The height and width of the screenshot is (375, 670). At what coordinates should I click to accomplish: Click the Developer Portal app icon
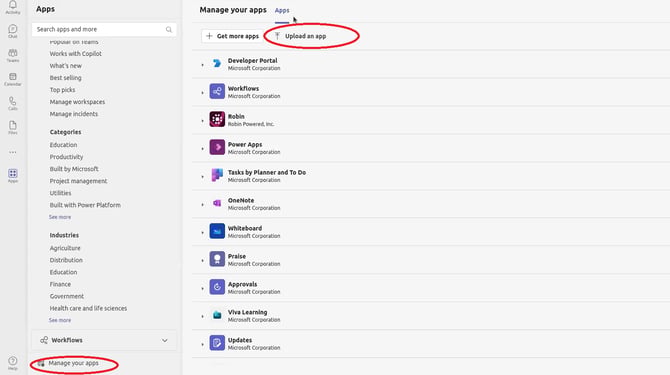pos(217,64)
